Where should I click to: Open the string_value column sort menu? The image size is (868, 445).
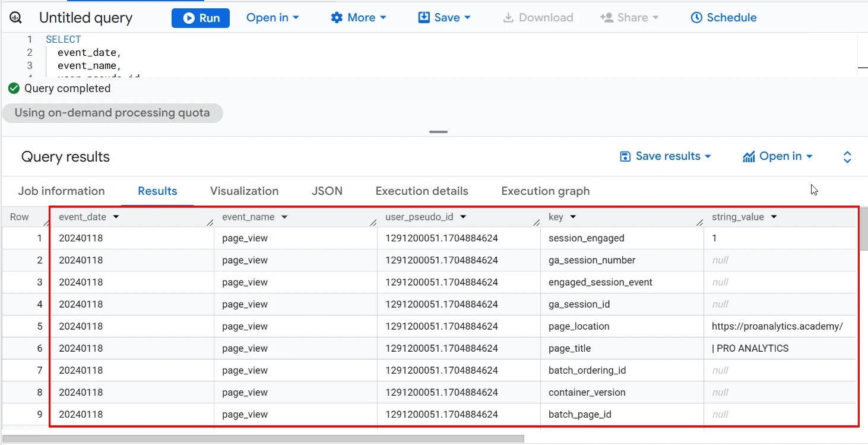(x=774, y=217)
